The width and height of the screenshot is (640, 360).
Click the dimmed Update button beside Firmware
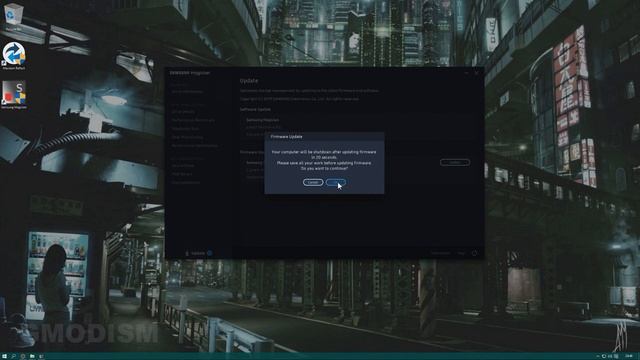click(x=455, y=162)
